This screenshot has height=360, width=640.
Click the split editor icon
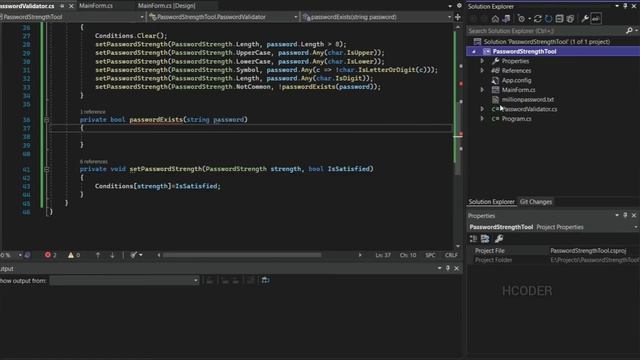click(x=458, y=17)
